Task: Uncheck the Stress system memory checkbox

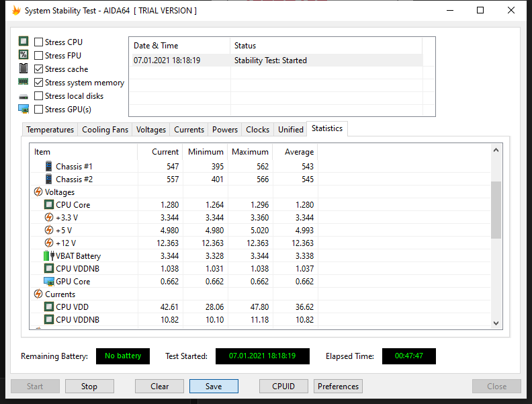Action: point(39,82)
